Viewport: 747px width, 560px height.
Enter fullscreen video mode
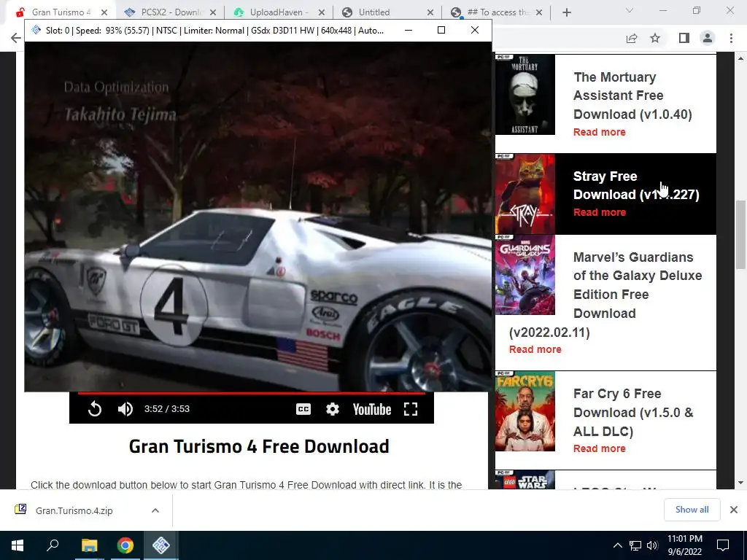coord(411,409)
